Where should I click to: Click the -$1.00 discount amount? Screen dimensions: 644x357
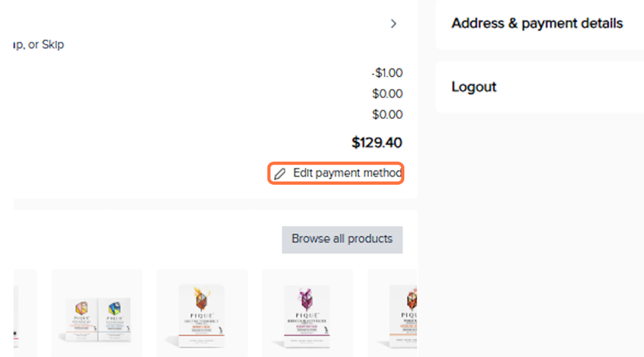(x=386, y=73)
